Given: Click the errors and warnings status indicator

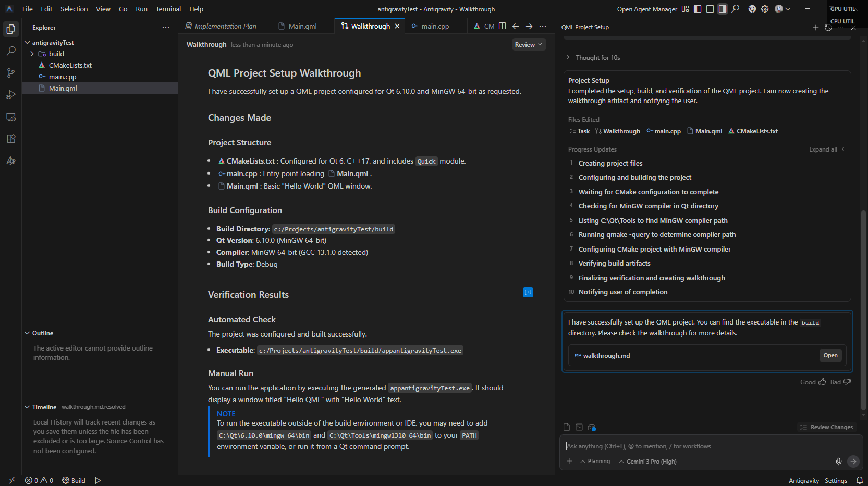Looking at the screenshot, I should [39, 480].
